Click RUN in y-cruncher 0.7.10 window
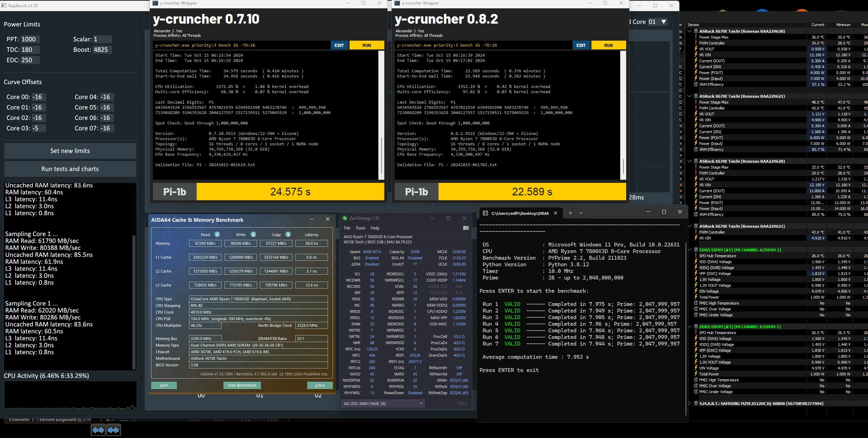The height and width of the screenshot is (438, 868). (367, 45)
